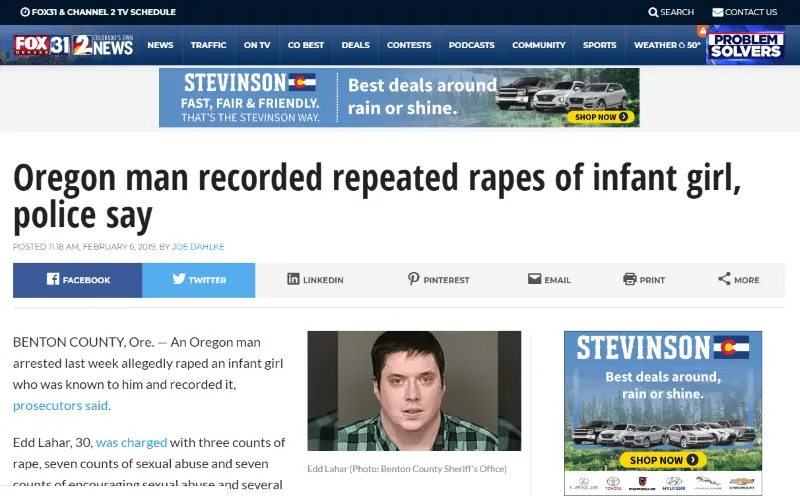
Task: Select the Podcasts nav item
Action: [x=471, y=45]
